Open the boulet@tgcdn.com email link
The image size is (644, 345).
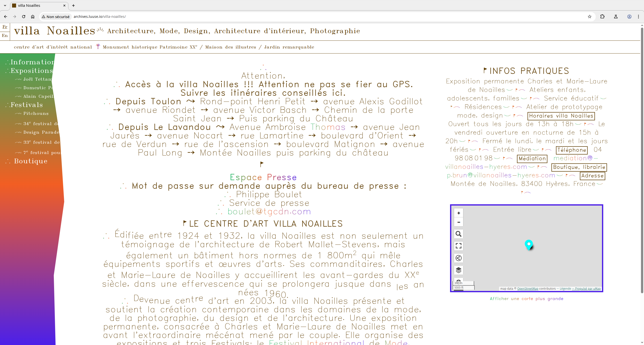269,212
